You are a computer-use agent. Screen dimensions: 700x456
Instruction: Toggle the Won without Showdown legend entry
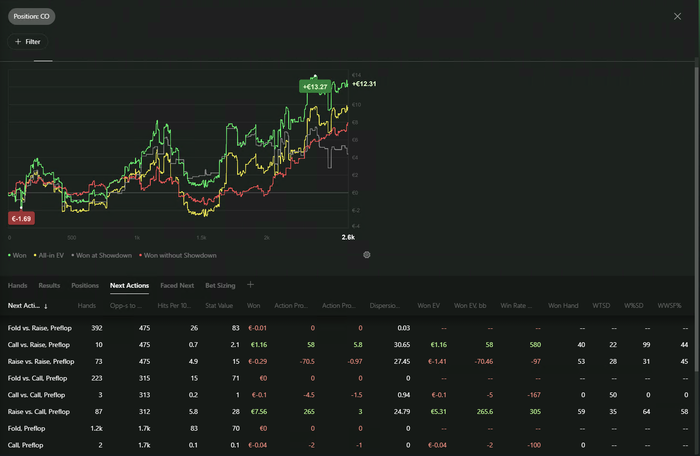(x=178, y=255)
